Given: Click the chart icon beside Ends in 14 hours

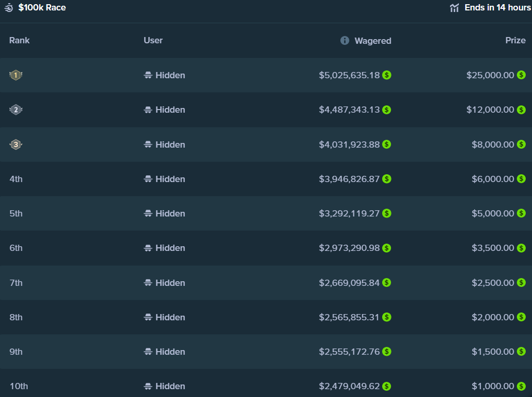Looking at the screenshot, I should (454, 8).
